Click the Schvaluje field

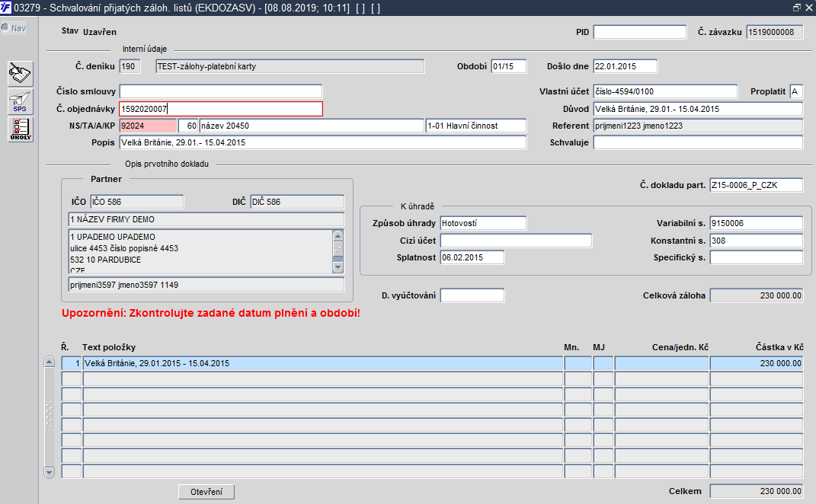(x=699, y=142)
